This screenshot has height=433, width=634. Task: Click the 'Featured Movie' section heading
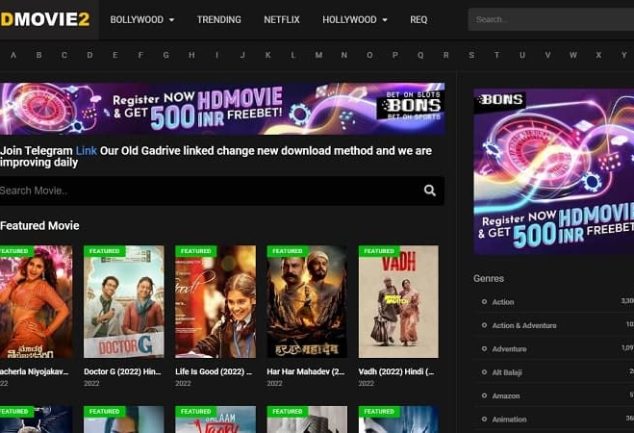(40, 226)
